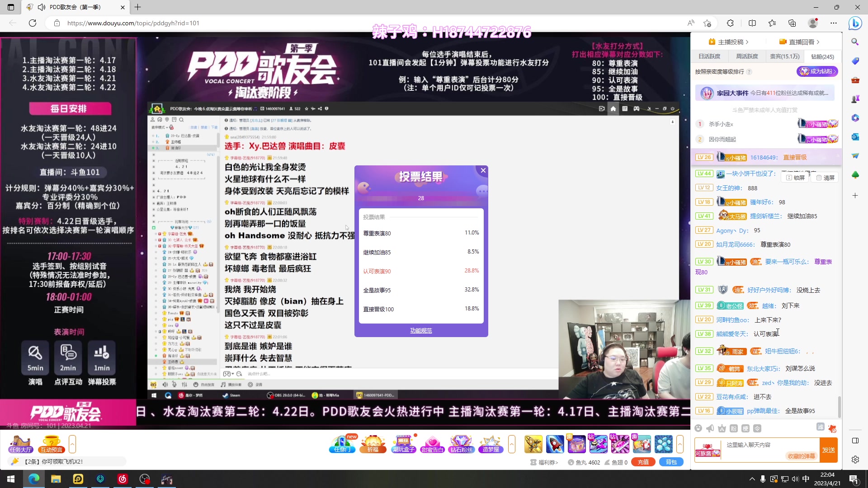Open browser Extensions puzzle icon
Viewport: 868px width, 488px height.
[730, 23]
